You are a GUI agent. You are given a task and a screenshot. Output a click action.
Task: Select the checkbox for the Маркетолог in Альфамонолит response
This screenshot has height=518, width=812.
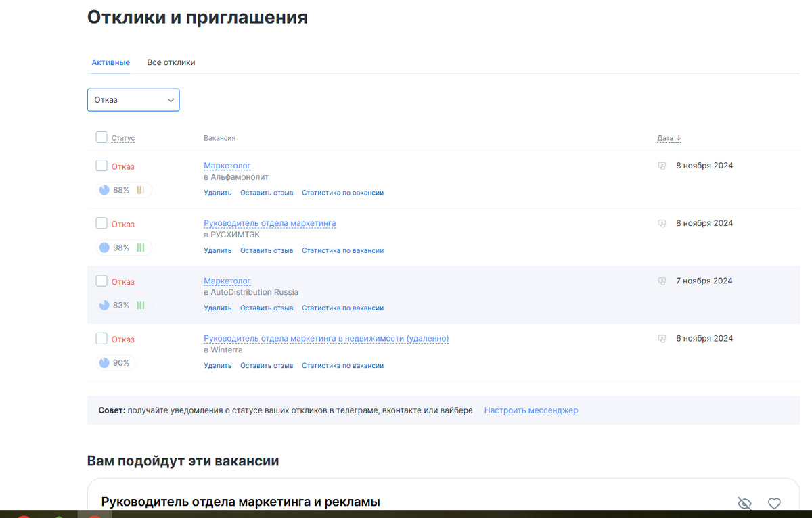point(101,165)
